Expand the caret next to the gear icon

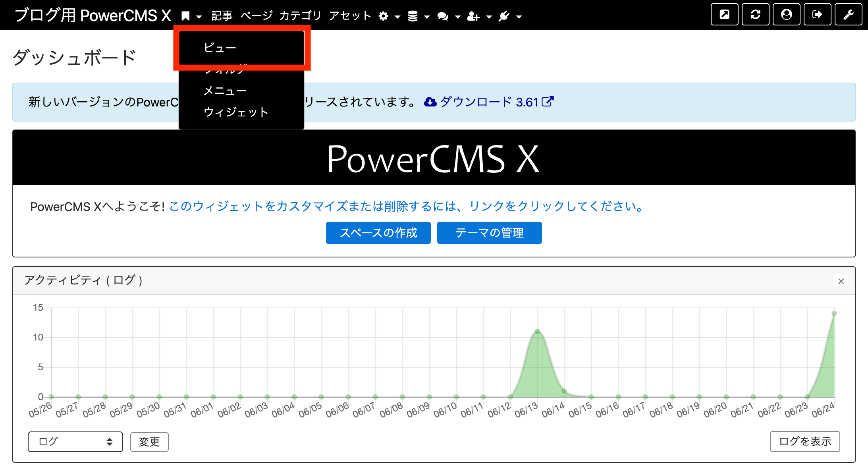397,17
